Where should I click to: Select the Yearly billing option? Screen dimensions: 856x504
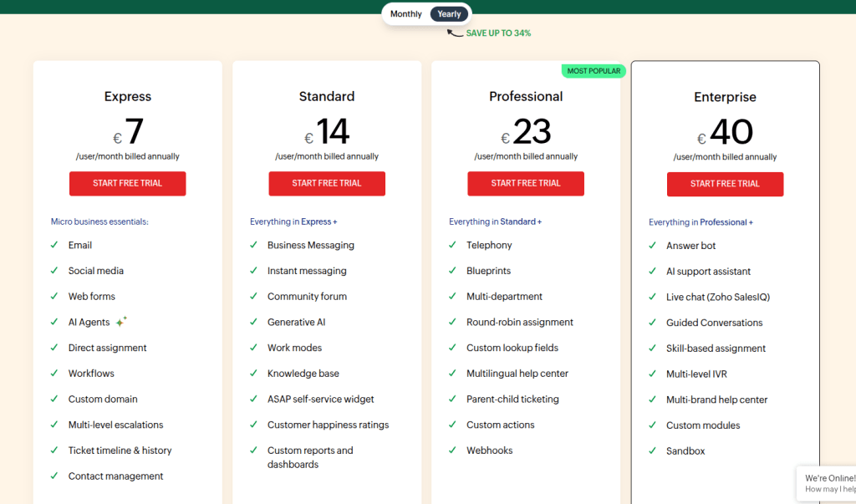(449, 14)
